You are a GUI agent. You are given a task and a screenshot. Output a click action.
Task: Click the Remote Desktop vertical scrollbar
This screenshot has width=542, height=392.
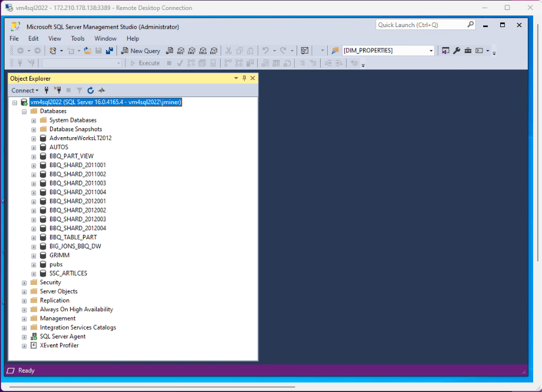click(x=538, y=142)
